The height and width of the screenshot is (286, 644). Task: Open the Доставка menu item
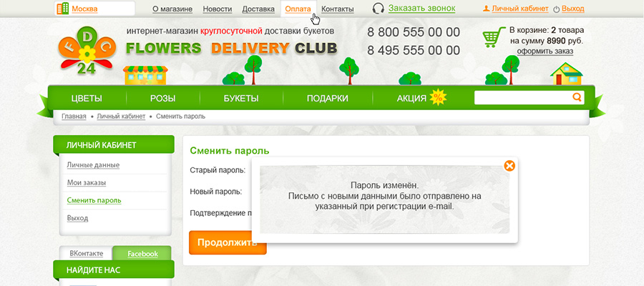pos(258,9)
